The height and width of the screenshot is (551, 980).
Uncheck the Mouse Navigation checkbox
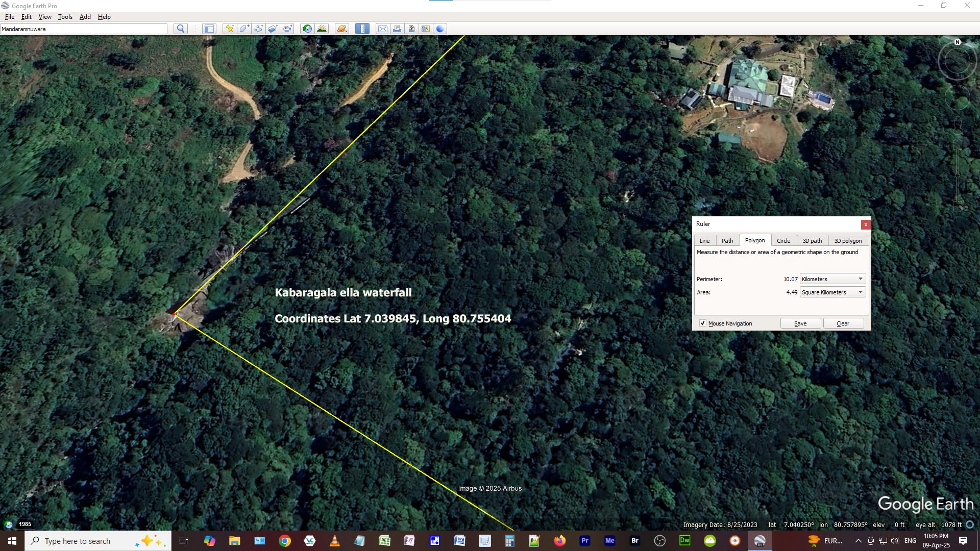click(x=703, y=323)
